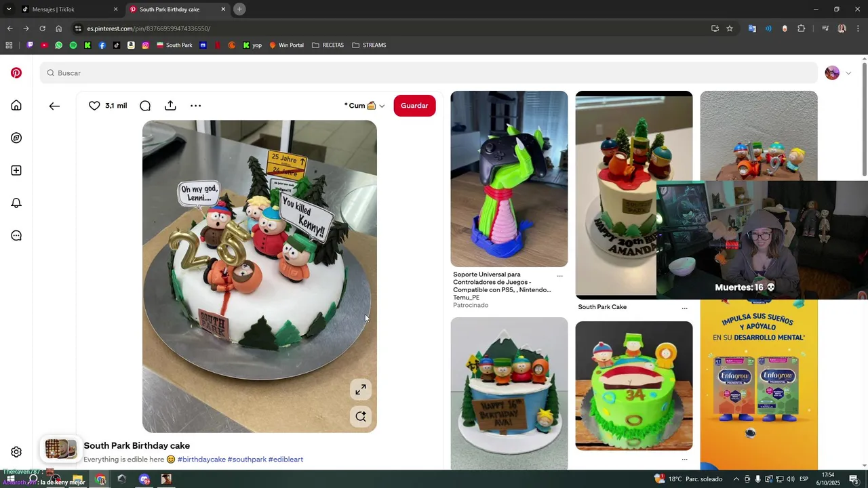Click the Buscar search field

pos(429,73)
